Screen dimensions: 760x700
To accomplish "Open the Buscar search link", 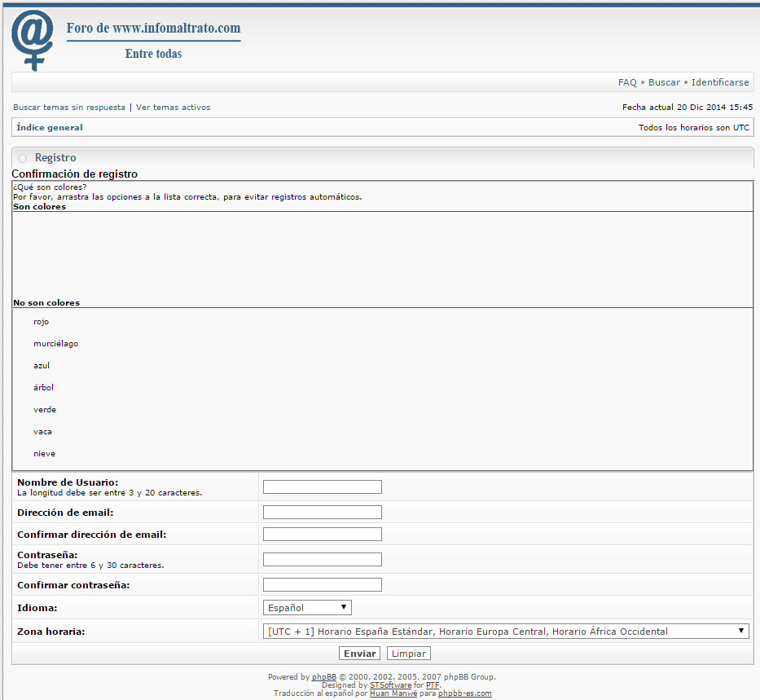I will coord(664,82).
